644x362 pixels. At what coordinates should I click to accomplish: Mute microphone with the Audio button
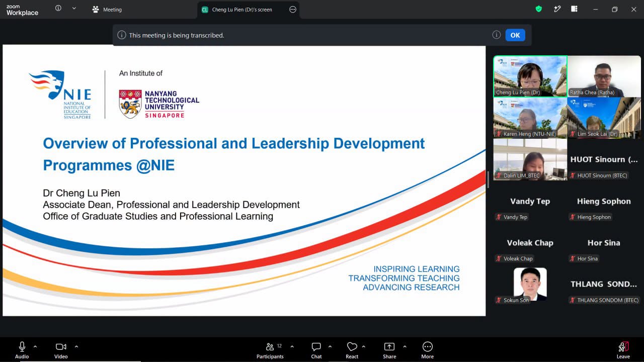[22, 350]
